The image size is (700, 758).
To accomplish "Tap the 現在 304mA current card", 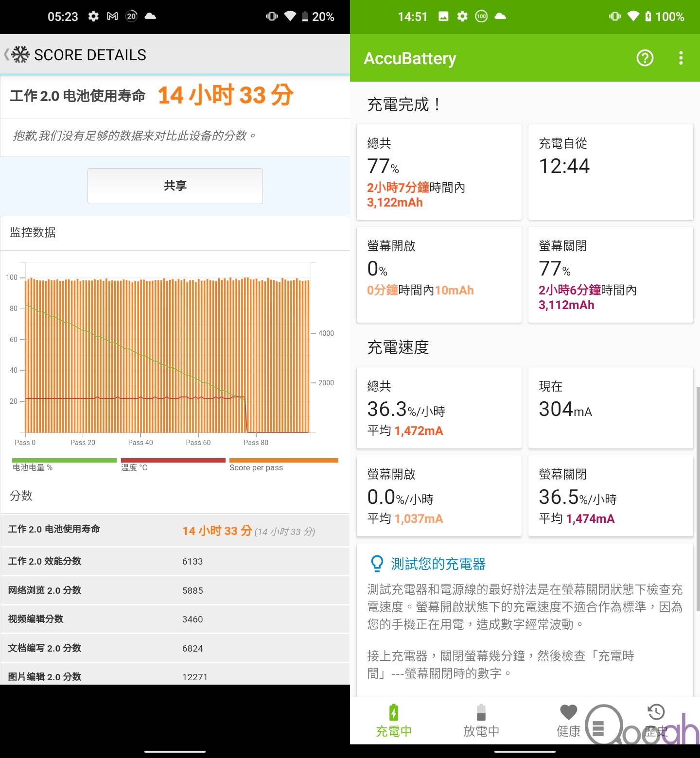I will point(611,408).
